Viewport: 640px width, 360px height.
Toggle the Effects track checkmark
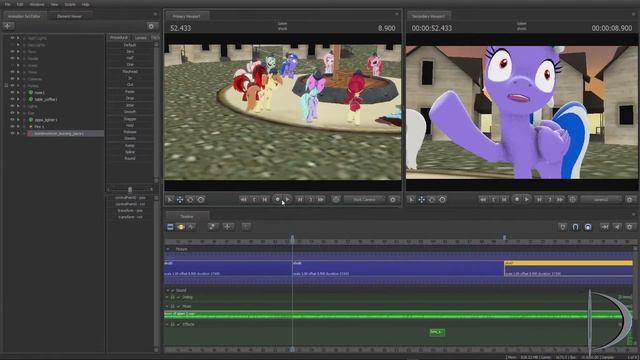179,324
